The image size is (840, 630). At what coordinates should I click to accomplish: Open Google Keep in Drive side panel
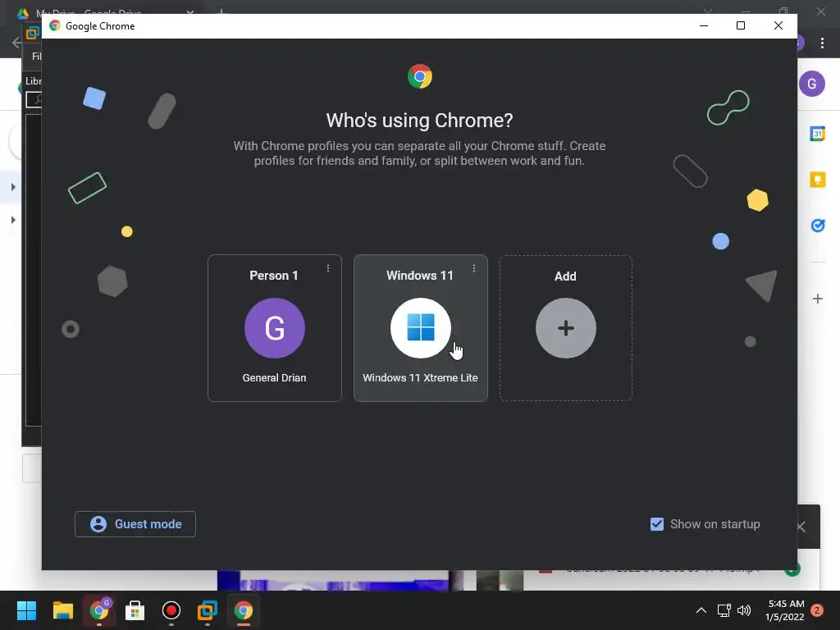coord(818,180)
